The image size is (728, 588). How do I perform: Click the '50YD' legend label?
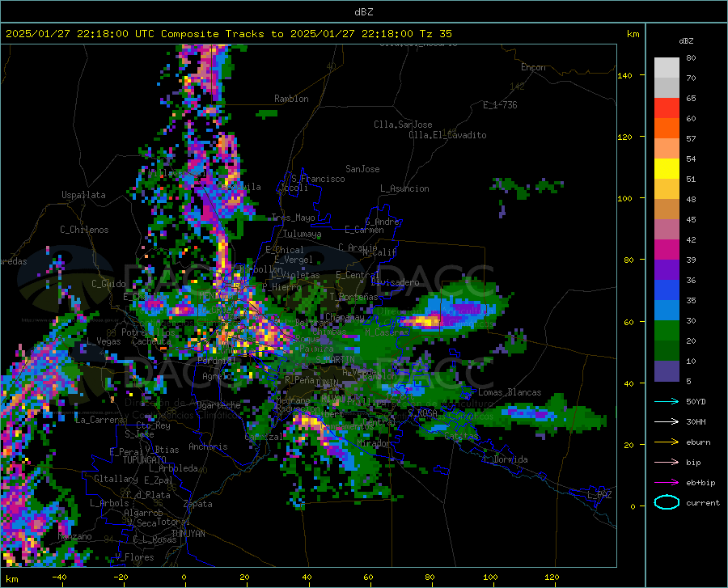(696, 401)
